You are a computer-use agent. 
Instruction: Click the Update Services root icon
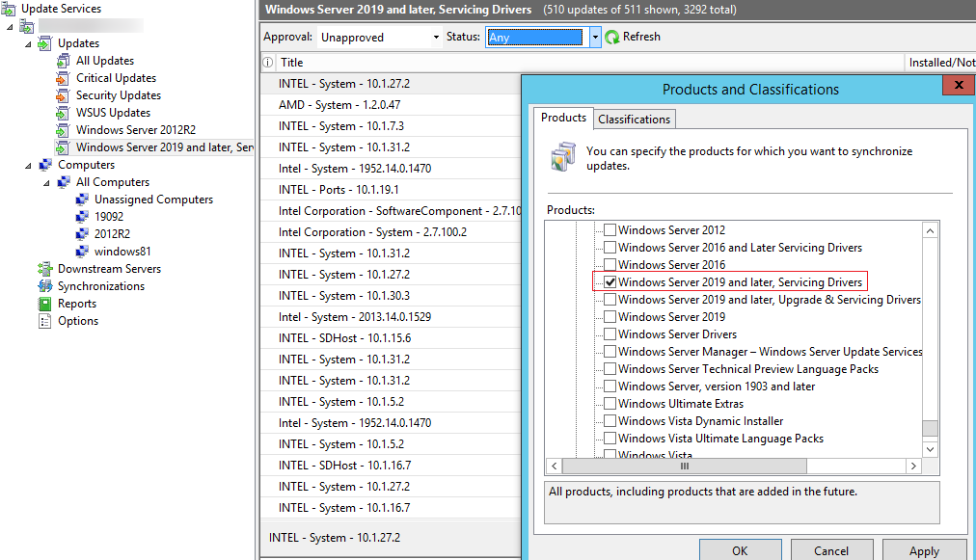point(8,9)
